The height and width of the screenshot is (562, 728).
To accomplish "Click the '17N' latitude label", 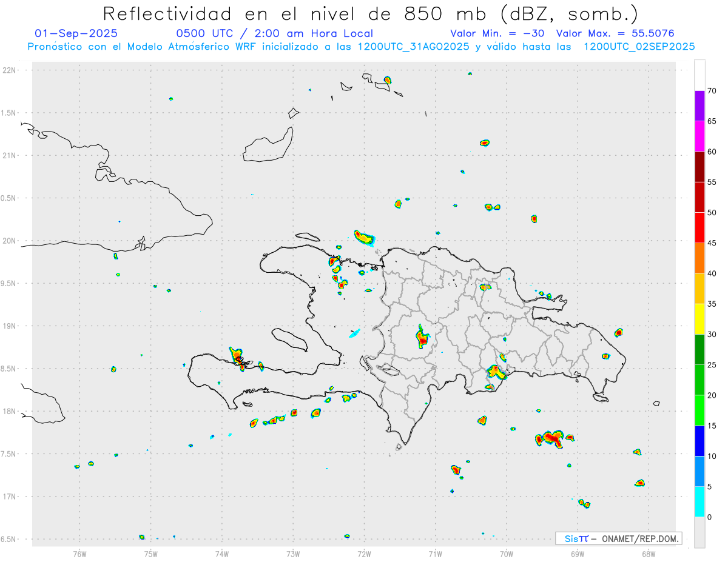I will 10,497.
